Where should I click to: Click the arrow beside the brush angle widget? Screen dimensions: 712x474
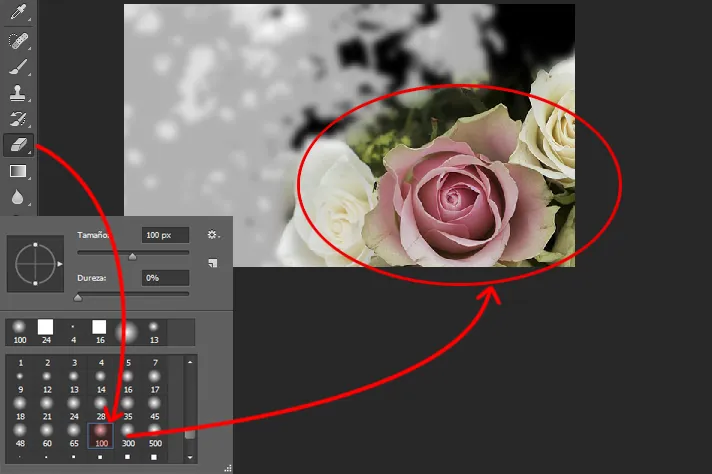point(59,264)
